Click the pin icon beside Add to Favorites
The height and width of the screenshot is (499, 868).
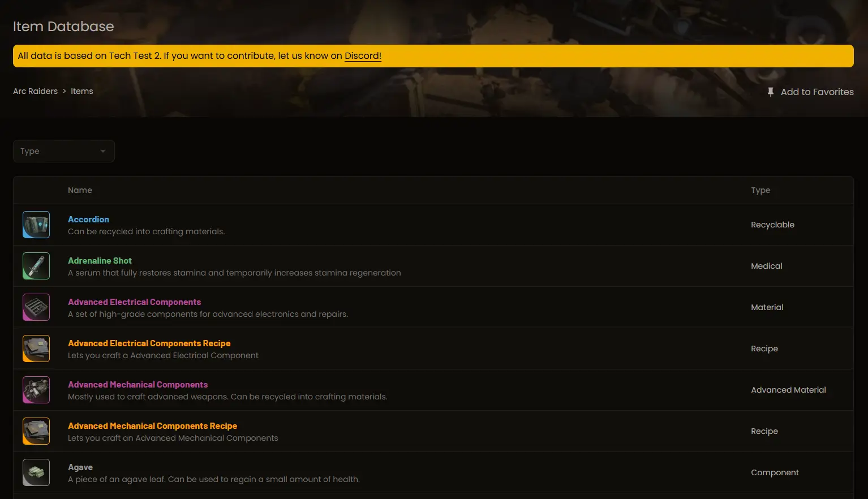point(770,92)
